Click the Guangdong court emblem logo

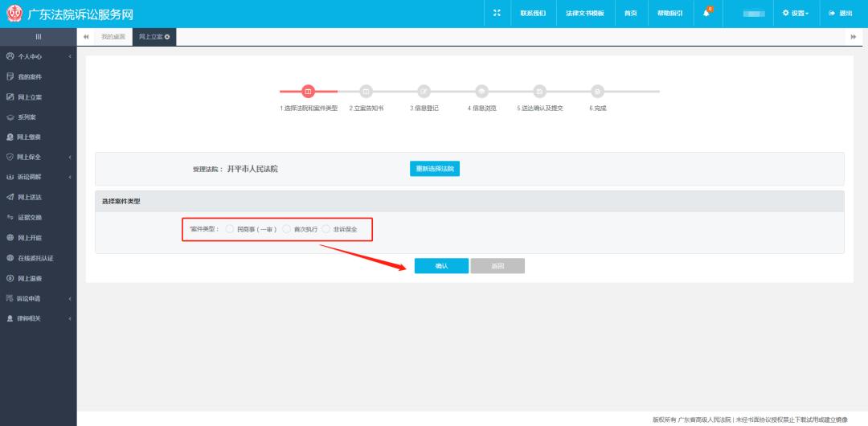14,14
